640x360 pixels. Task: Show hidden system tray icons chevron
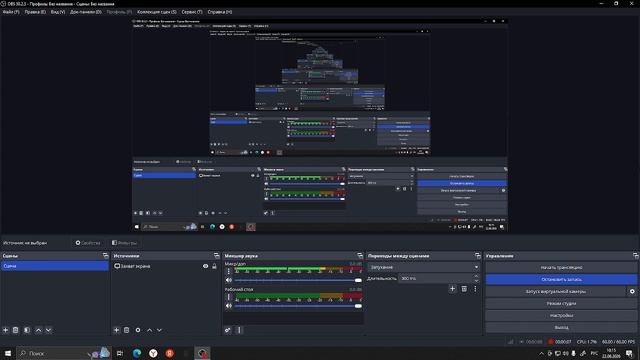point(541,353)
